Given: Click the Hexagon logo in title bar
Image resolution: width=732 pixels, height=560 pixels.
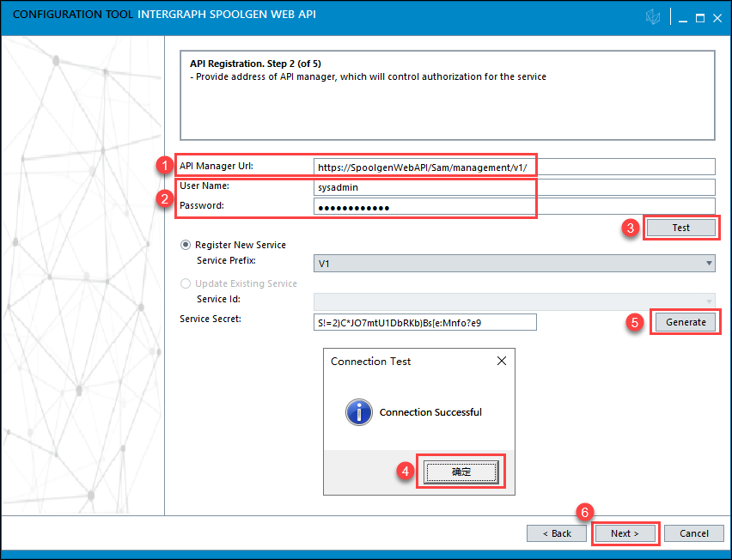Looking at the screenshot, I should pyautogui.click(x=654, y=17).
